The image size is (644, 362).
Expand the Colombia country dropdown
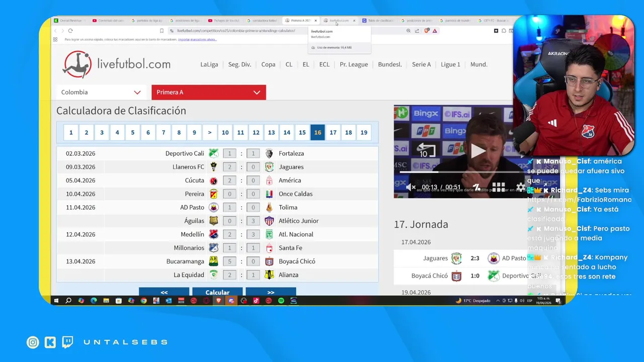pyautogui.click(x=101, y=92)
